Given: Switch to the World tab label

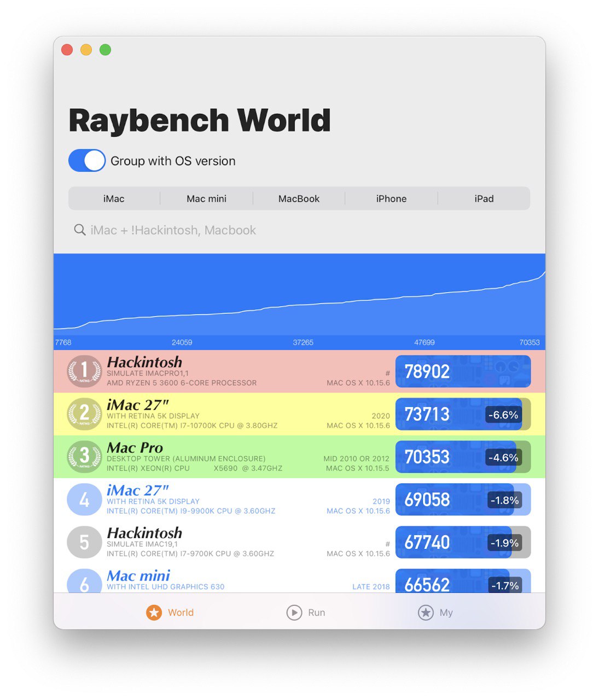Looking at the screenshot, I should coord(181,612).
